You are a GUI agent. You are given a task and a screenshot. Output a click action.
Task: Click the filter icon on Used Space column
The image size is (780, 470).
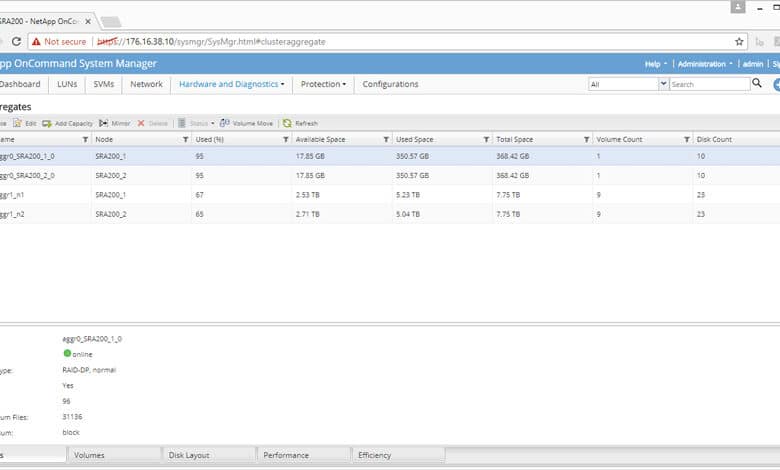pos(486,139)
